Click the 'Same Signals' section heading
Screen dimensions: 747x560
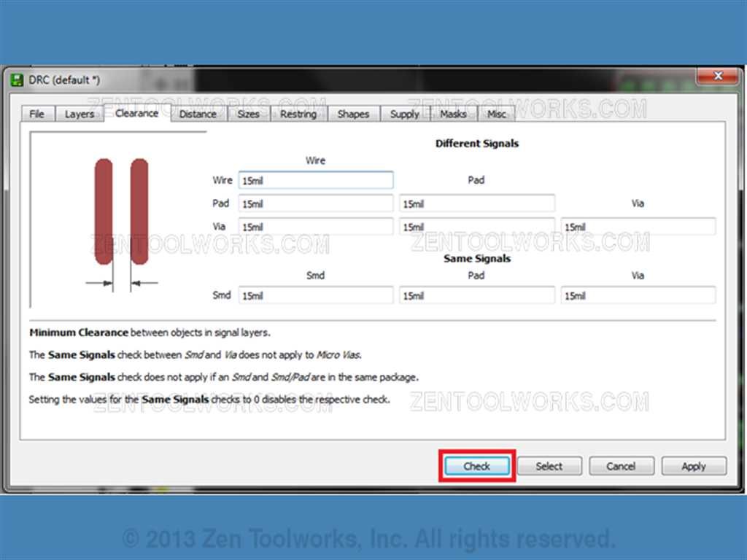click(x=477, y=259)
